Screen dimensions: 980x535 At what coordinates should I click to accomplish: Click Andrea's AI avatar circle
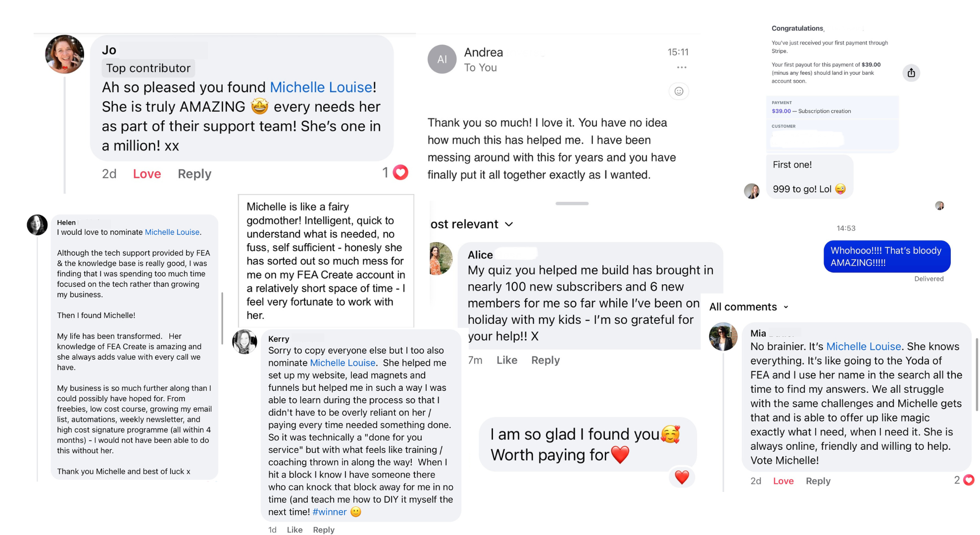pyautogui.click(x=441, y=59)
